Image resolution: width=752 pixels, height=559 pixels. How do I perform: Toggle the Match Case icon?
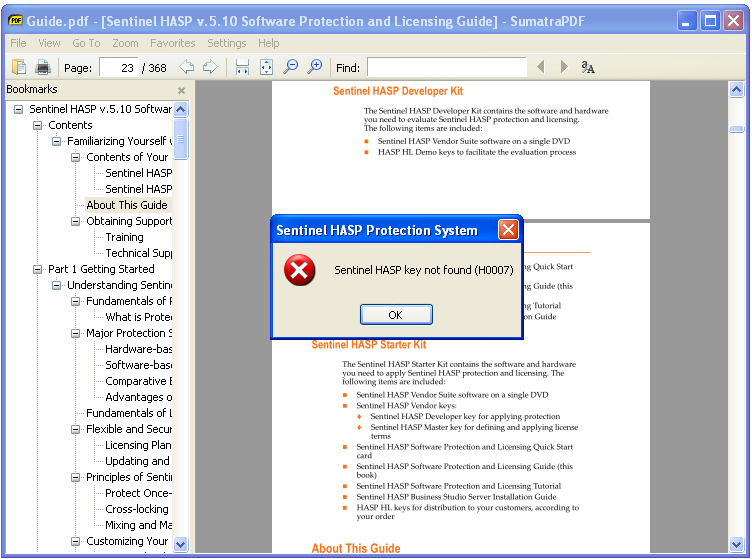click(588, 67)
